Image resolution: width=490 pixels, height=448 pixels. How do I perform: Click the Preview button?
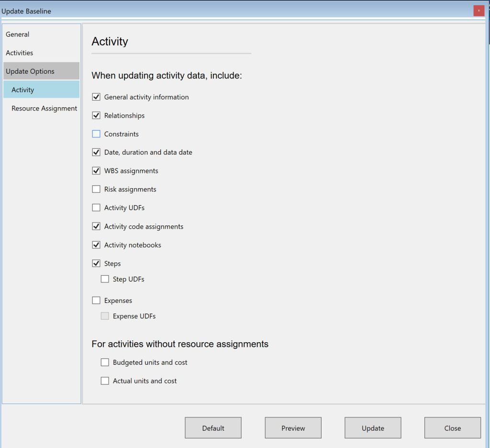(293, 428)
